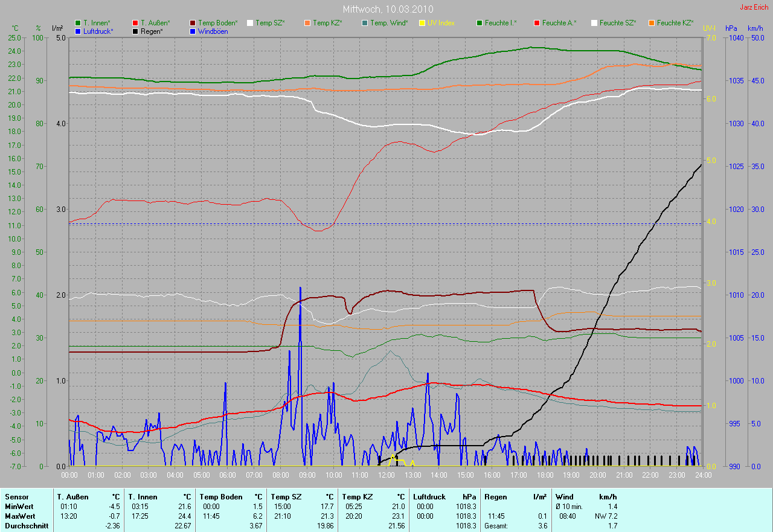Click the white Temp SZ legend swatch
Image resolution: width=773 pixels, height=532 pixels.
[x=250, y=23]
